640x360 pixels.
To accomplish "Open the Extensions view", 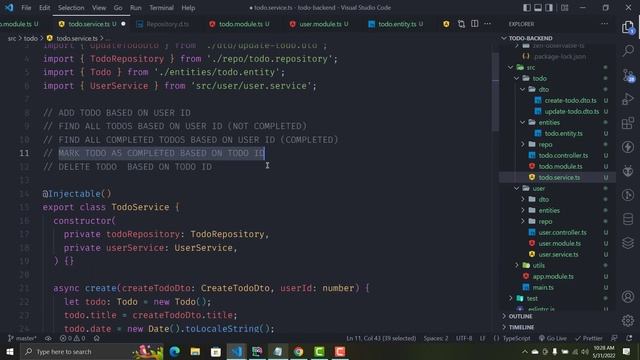I will tap(628, 123).
